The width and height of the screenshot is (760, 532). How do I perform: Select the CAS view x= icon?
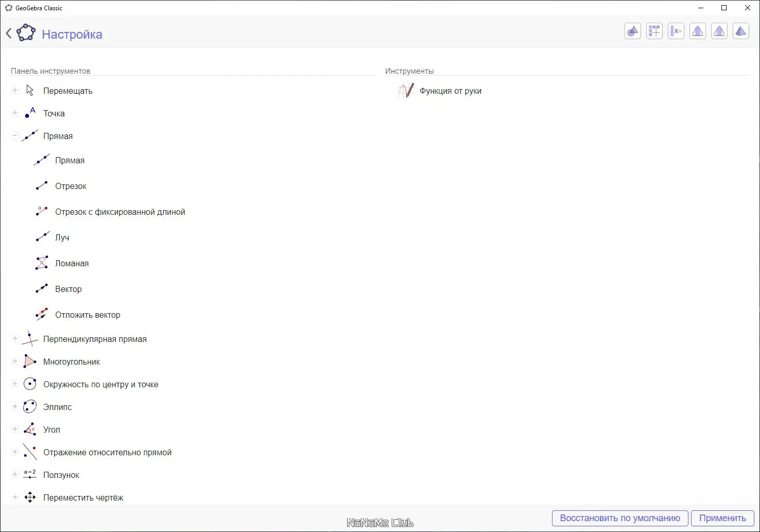[676, 31]
